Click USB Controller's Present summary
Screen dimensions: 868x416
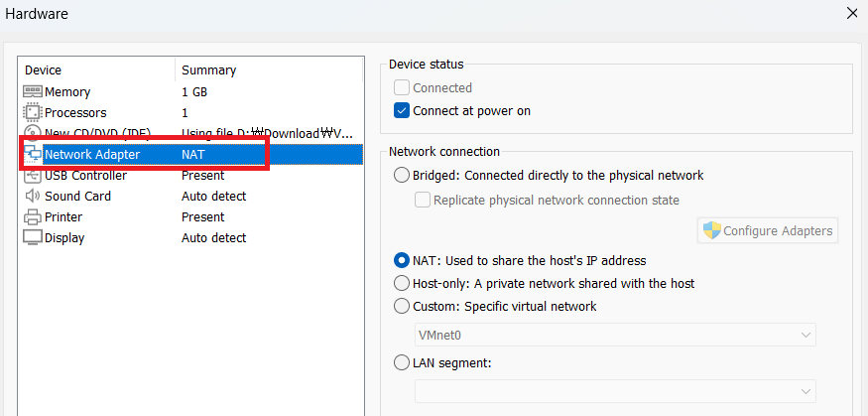point(202,176)
